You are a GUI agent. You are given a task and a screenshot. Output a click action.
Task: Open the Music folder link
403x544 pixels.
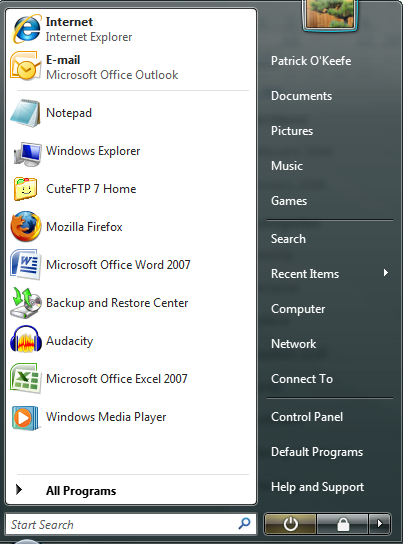[x=287, y=165]
